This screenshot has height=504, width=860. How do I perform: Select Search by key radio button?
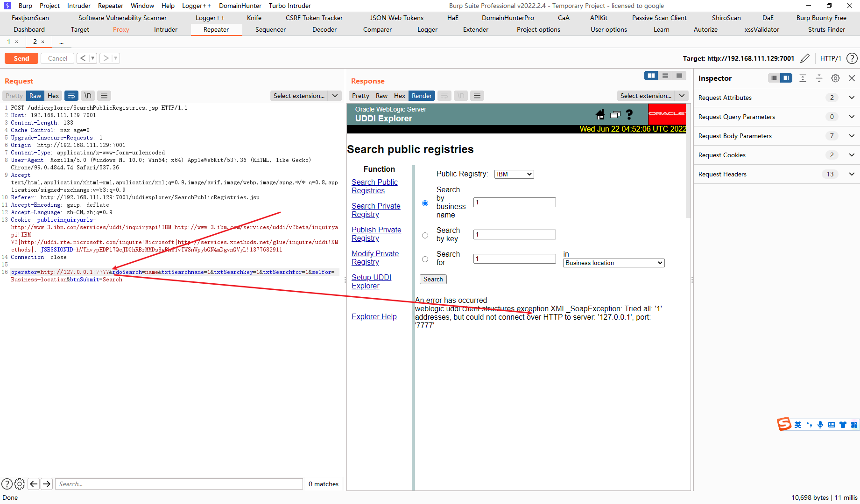coord(425,235)
